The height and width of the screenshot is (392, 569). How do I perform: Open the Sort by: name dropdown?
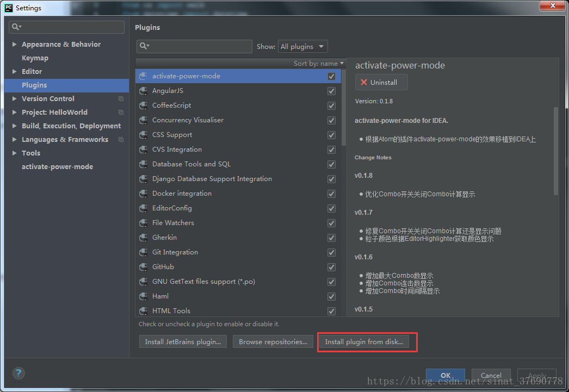tap(319, 64)
